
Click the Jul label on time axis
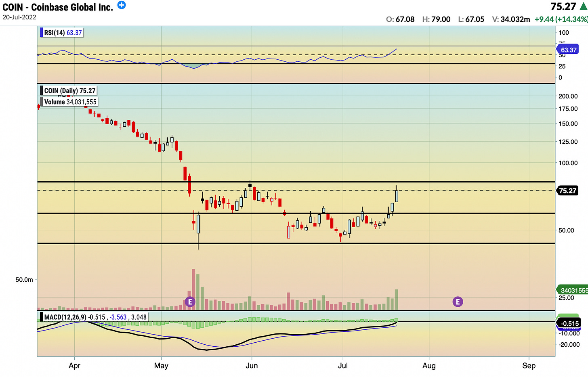[x=343, y=366]
